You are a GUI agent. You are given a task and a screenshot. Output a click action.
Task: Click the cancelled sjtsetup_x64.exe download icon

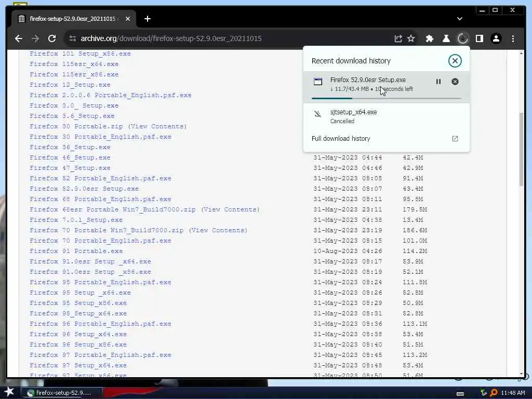(x=317, y=114)
